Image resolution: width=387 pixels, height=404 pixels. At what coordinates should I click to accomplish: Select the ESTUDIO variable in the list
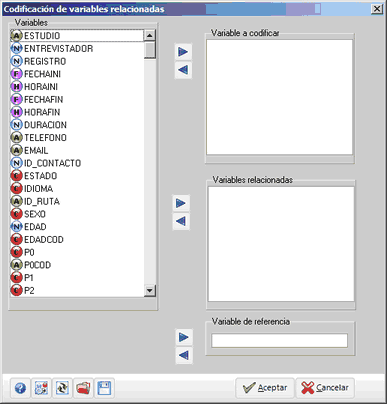pyautogui.click(x=77, y=36)
